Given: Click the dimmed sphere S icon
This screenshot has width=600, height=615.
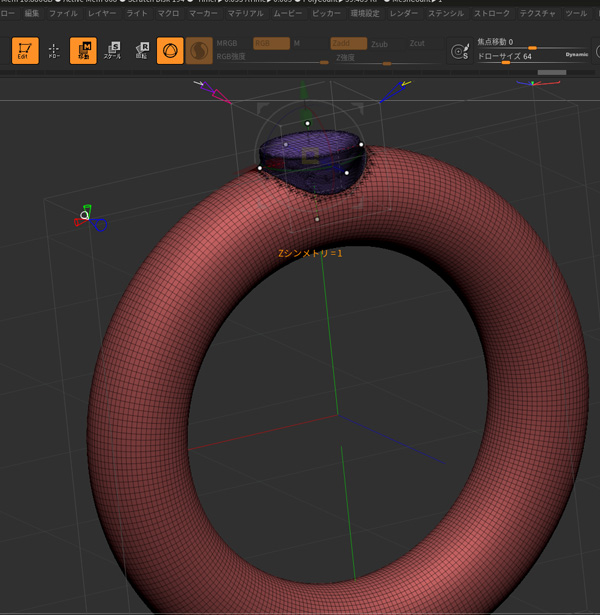Looking at the screenshot, I should pos(199,51).
